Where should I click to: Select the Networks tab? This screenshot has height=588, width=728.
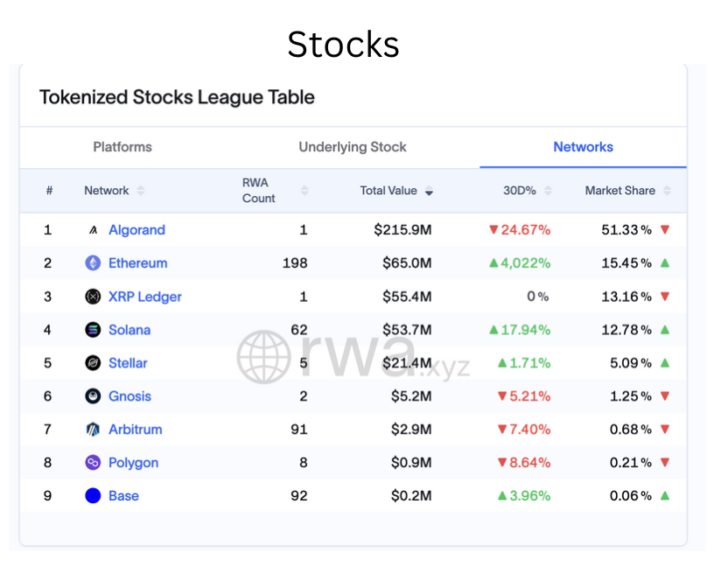pyautogui.click(x=583, y=147)
